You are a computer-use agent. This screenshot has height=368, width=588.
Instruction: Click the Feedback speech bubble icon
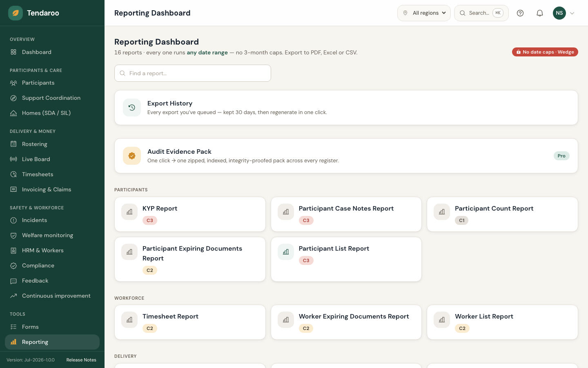[x=13, y=281]
